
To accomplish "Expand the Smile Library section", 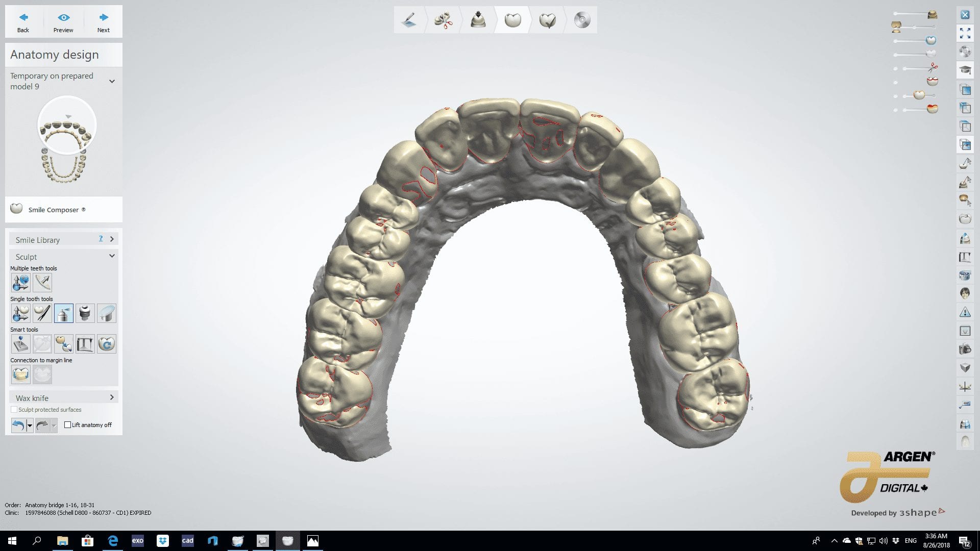I will point(112,239).
